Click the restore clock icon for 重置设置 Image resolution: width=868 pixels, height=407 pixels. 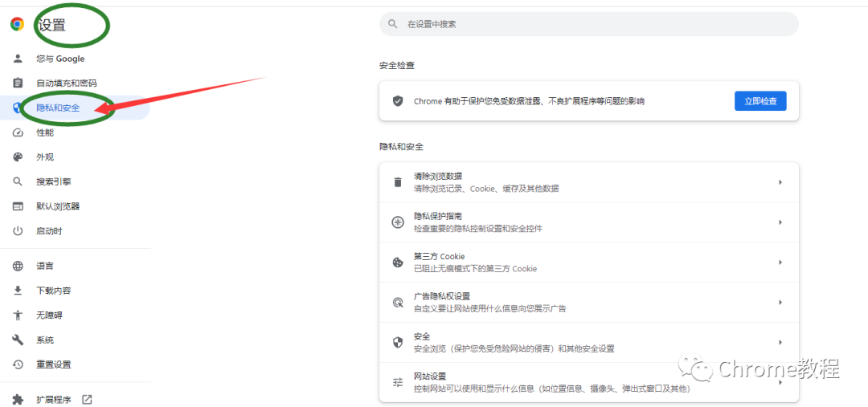[18, 364]
